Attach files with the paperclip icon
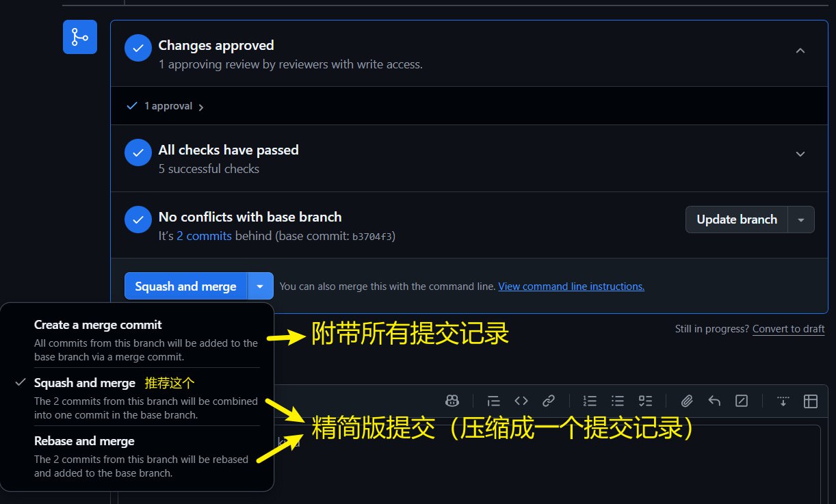Screen dimensions: 836x504 (687, 401)
